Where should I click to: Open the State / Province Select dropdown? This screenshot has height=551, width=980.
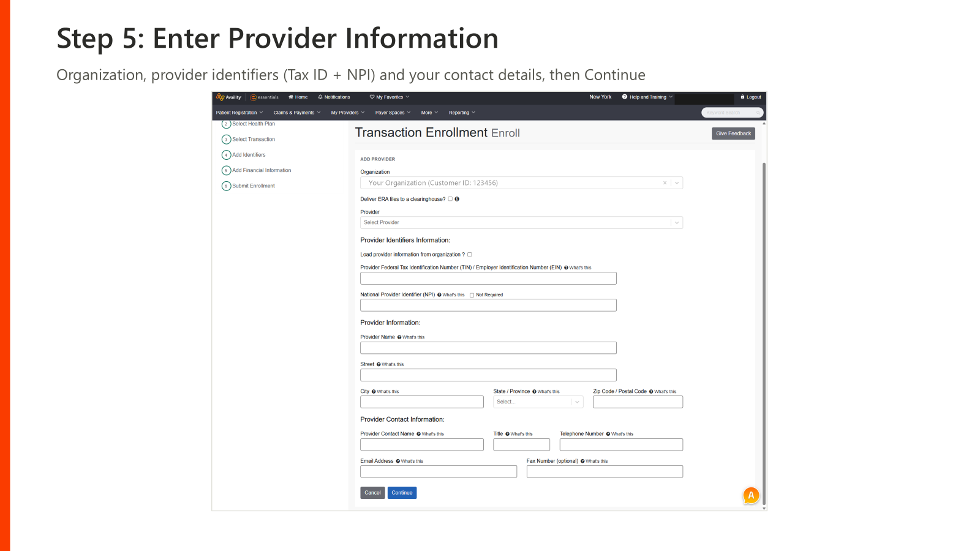[x=538, y=402]
